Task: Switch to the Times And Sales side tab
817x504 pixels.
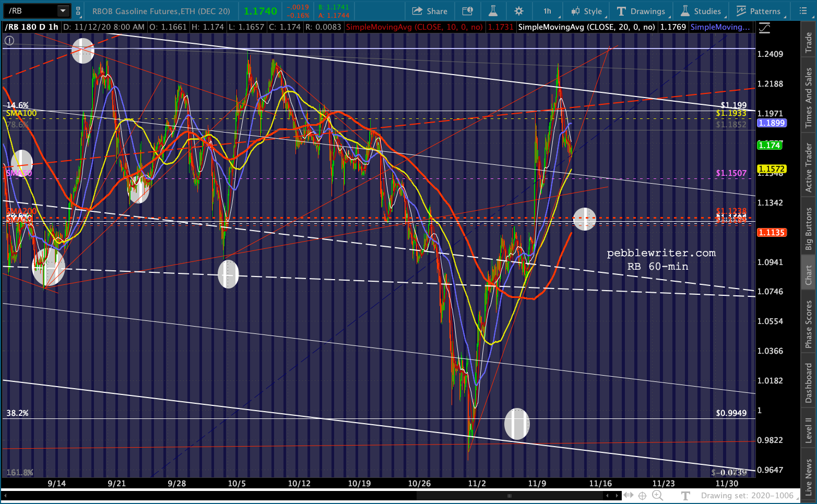Action: 808,98
